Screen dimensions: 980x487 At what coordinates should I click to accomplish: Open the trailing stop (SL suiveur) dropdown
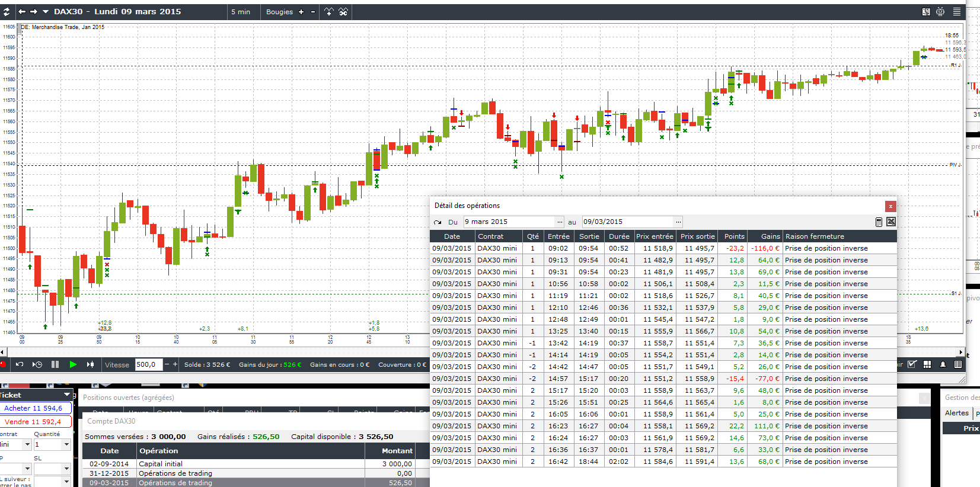pos(66,481)
